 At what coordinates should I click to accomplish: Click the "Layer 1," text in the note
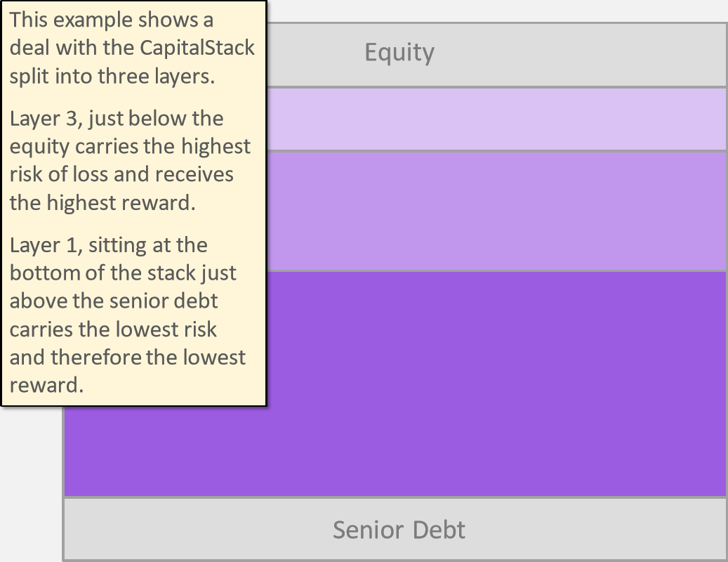point(46,245)
